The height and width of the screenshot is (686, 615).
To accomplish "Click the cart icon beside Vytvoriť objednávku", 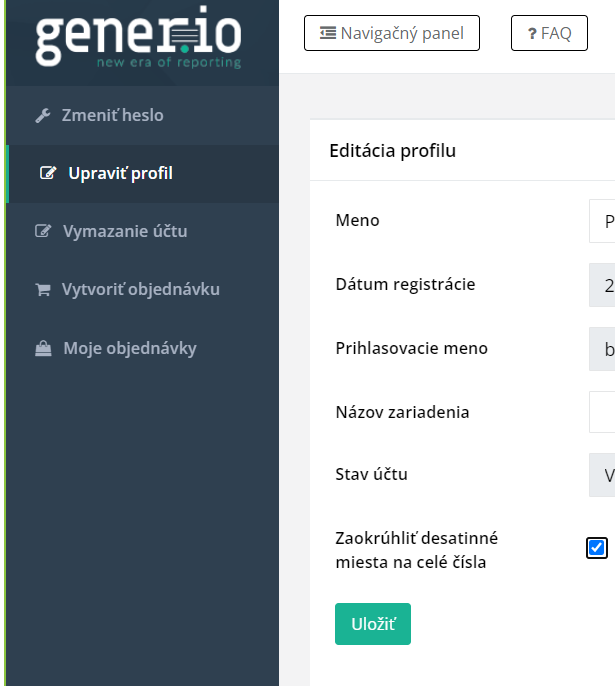I will tap(43, 290).
